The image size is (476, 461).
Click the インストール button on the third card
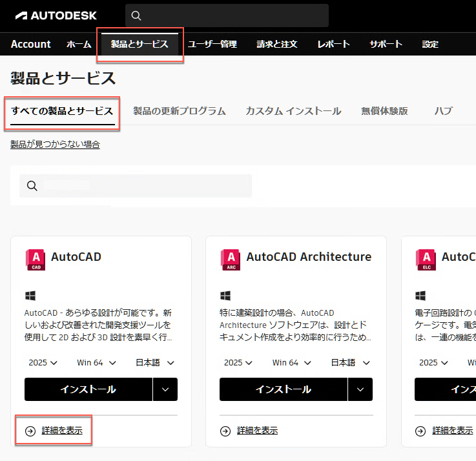click(x=446, y=389)
